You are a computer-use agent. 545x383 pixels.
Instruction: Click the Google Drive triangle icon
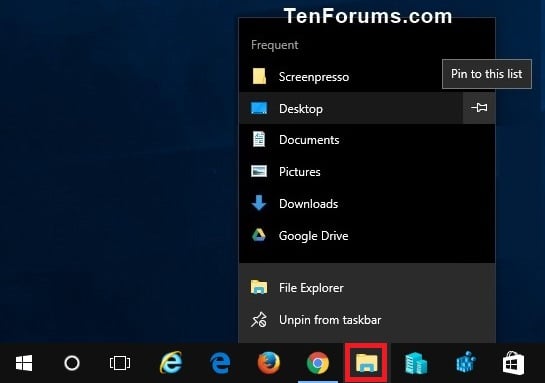point(259,235)
